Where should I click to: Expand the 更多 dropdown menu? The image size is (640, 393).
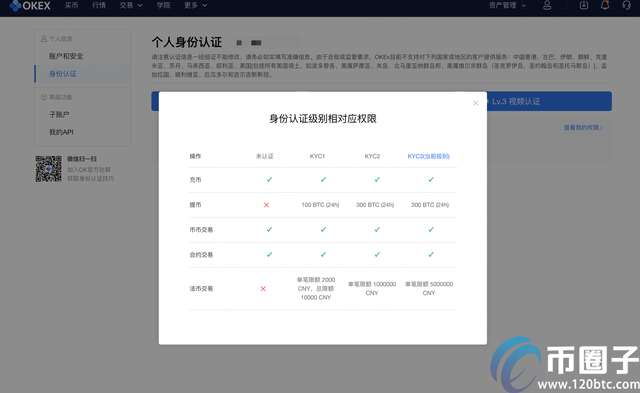pos(196,5)
